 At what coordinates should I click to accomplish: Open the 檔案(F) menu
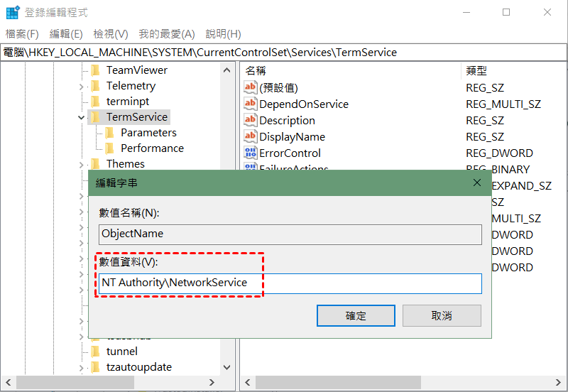tap(22, 34)
